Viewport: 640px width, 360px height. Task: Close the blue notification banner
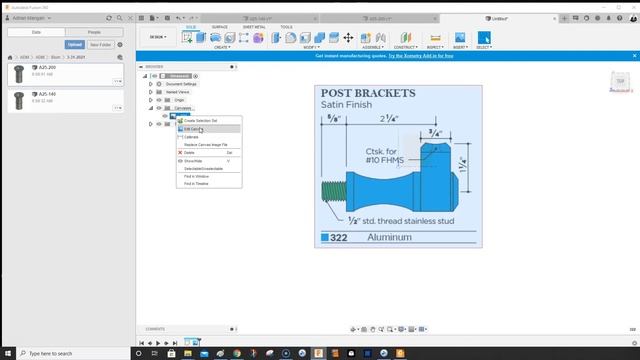click(x=634, y=56)
